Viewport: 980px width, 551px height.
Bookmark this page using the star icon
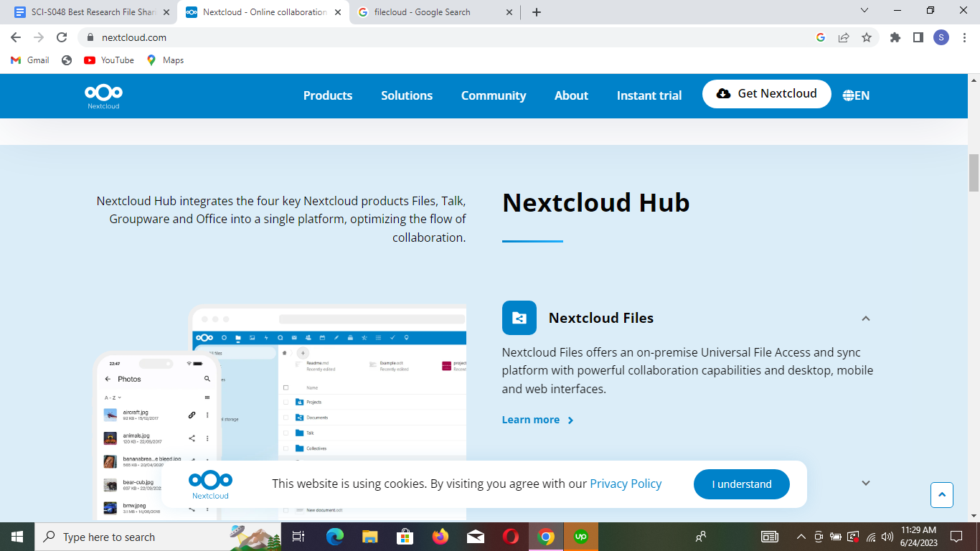coord(867,37)
